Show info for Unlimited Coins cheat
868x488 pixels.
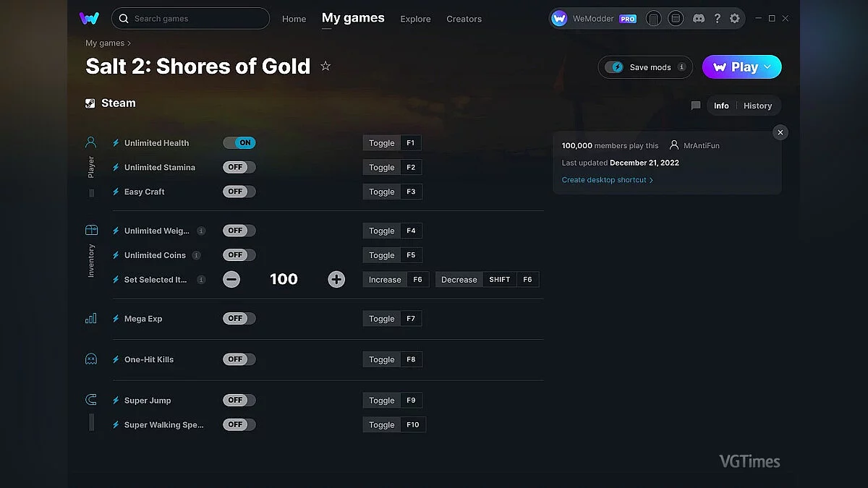click(x=200, y=254)
